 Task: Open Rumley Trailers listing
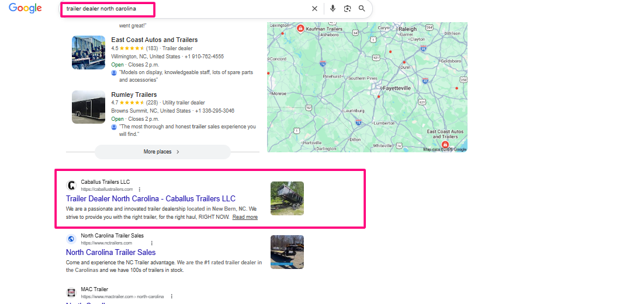pyautogui.click(x=134, y=95)
